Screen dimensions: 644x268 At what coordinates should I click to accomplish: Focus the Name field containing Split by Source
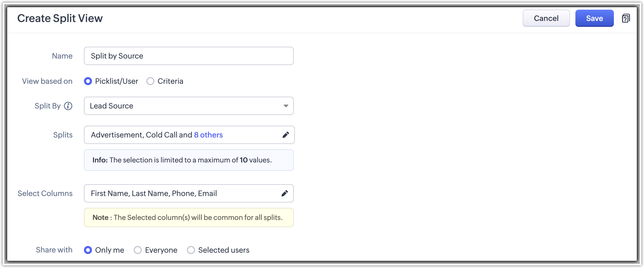(x=188, y=56)
